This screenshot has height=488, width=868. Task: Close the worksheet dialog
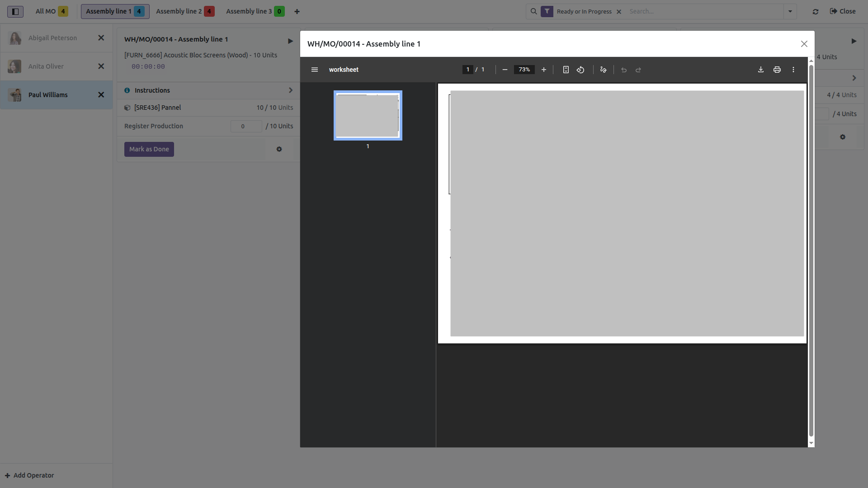(x=804, y=44)
